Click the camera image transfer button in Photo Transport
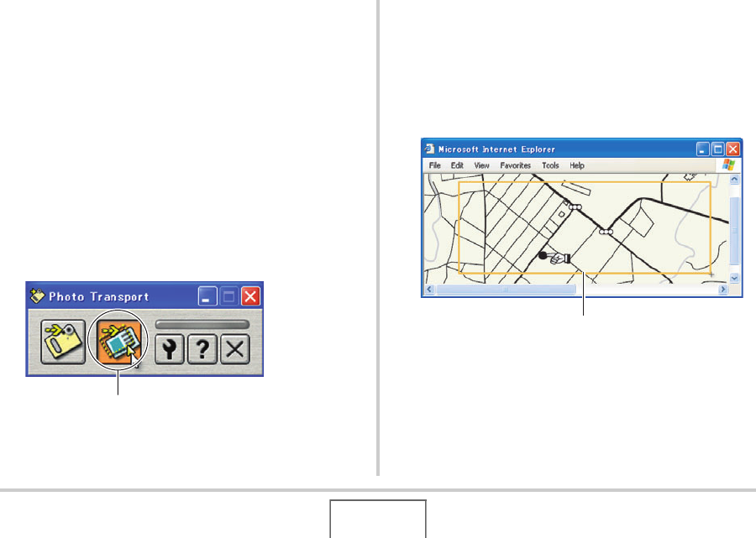The height and width of the screenshot is (538, 756). 63,342
